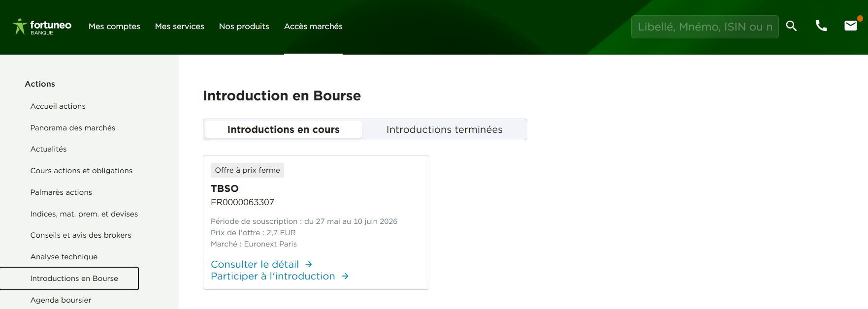Open the mail envelope icon

tap(851, 26)
